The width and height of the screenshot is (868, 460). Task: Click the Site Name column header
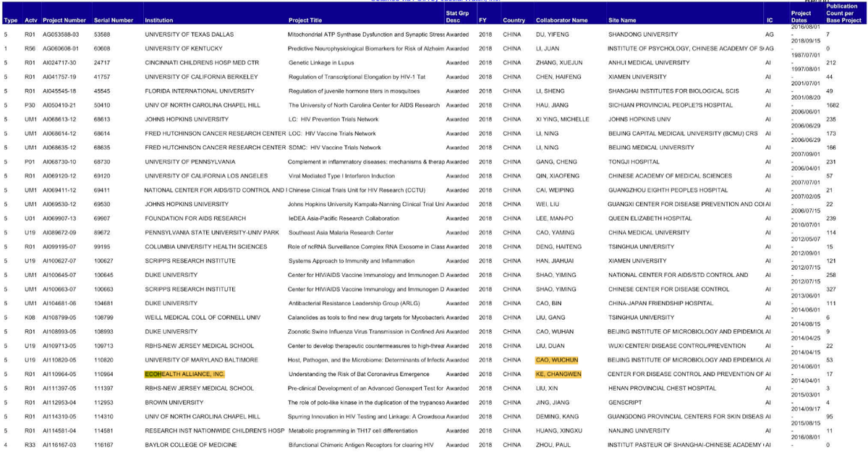(x=622, y=20)
